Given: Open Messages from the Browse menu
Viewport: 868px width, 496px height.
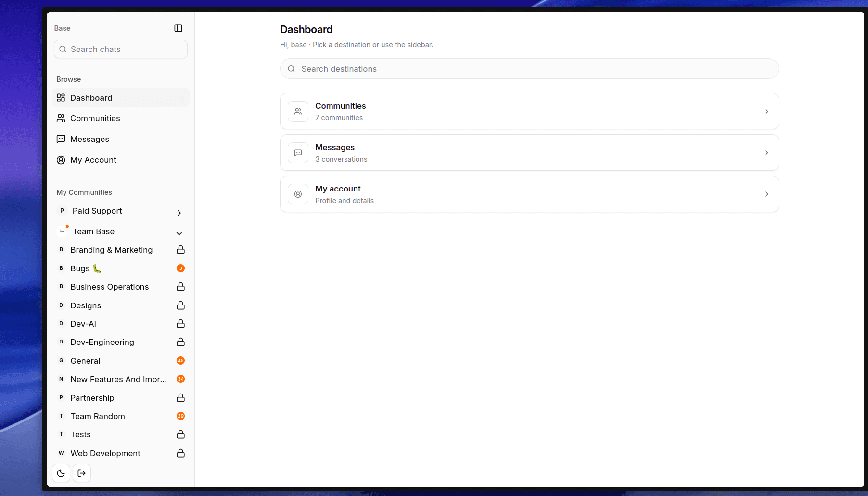Looking at the screenshot, I should [x=121, y=139].
